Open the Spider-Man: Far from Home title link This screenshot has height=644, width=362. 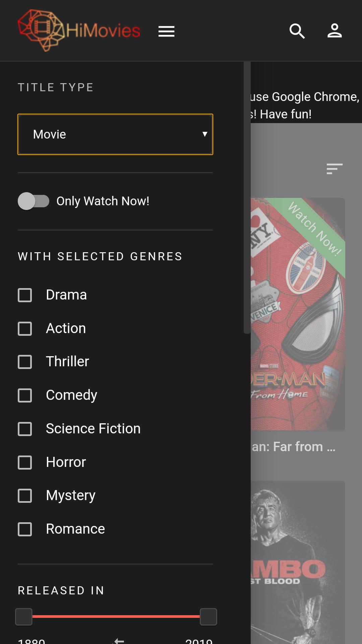point(294,447)
